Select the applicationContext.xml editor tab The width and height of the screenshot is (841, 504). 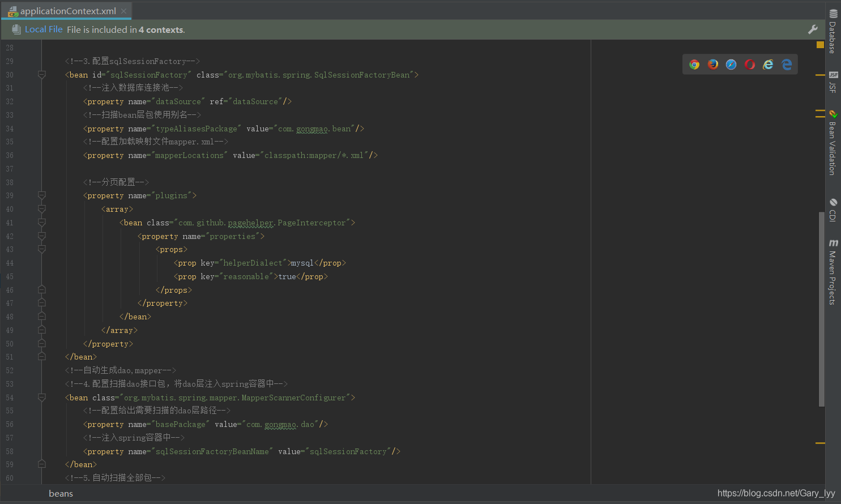tap(67, 11)
